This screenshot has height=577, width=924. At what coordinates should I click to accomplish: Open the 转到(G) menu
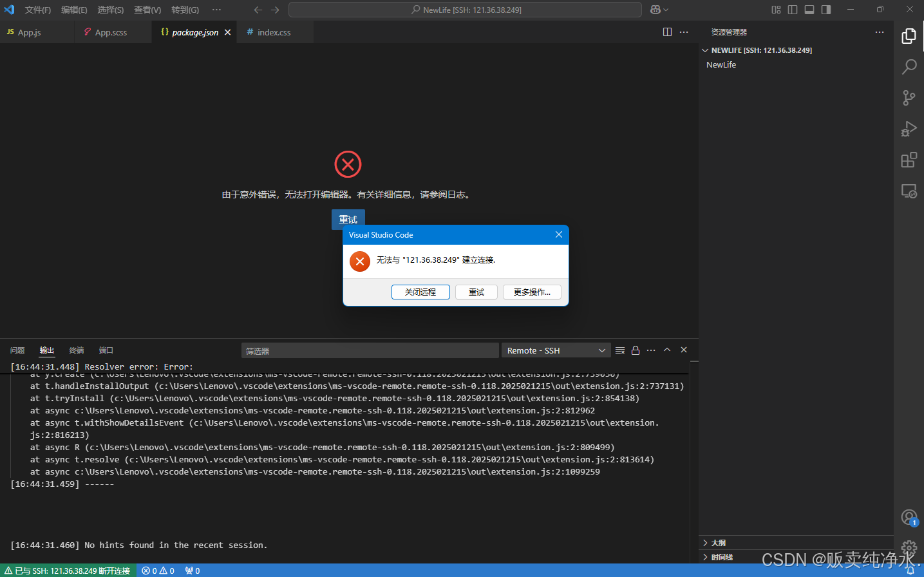pos(185,10)
